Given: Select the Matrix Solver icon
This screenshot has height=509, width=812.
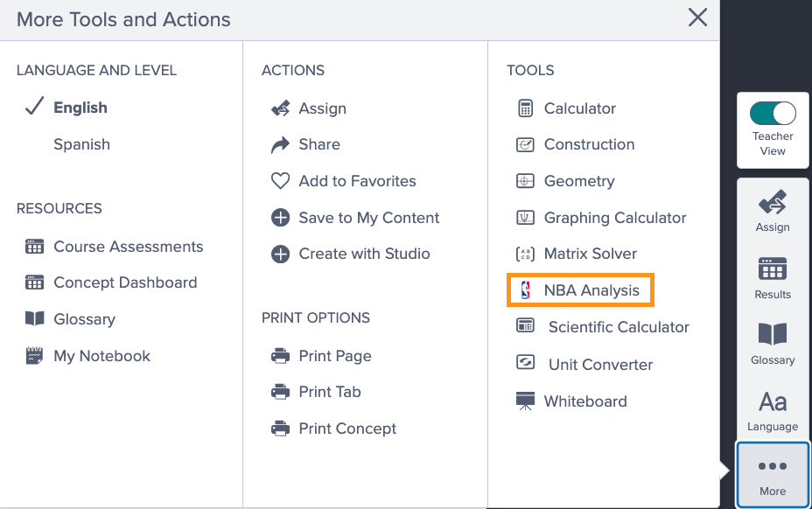Looking at the screenshot, I should (525, 254).
